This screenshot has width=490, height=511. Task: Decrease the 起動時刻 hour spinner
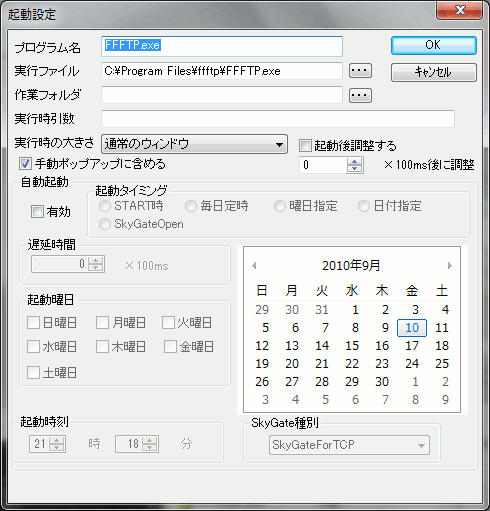(x=57, y=448)
